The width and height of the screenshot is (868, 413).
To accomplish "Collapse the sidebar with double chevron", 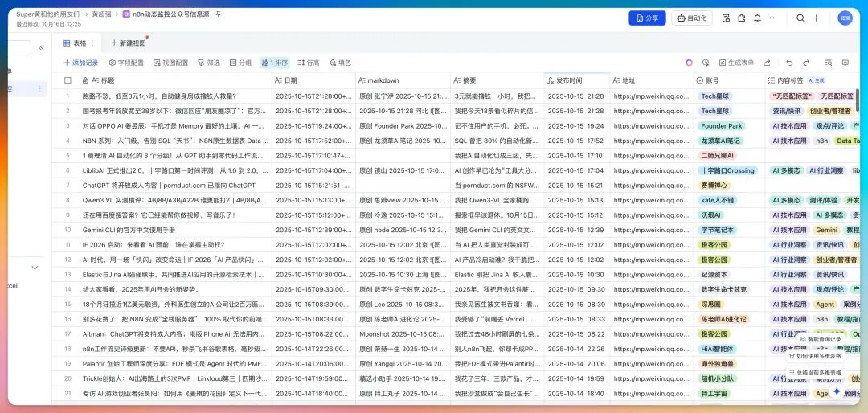I will (x=41, y=48).
